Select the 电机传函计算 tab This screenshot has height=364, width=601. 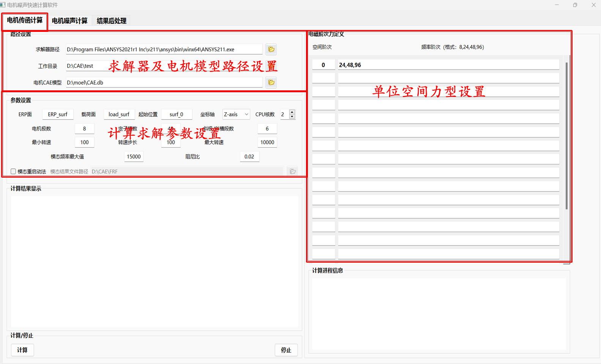point(25,20)
